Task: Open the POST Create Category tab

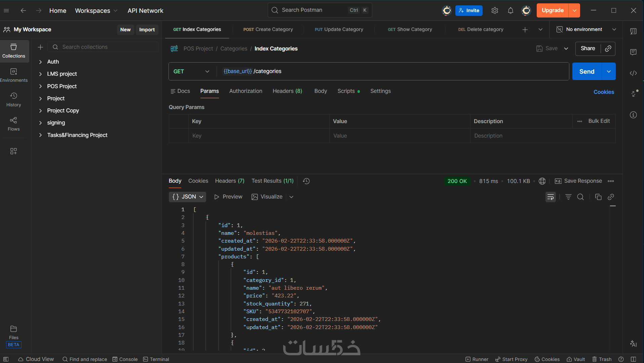Action: tap(268, 30)
